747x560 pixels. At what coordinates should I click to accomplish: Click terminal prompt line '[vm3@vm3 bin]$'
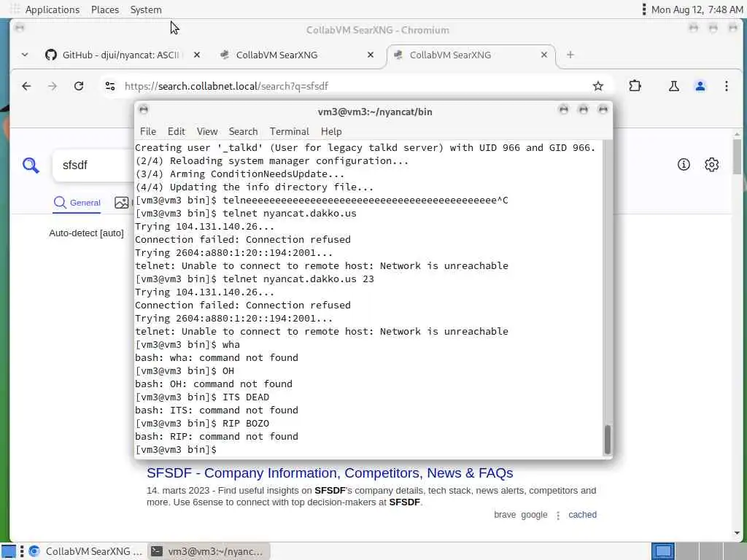click(x=176, y=449)
